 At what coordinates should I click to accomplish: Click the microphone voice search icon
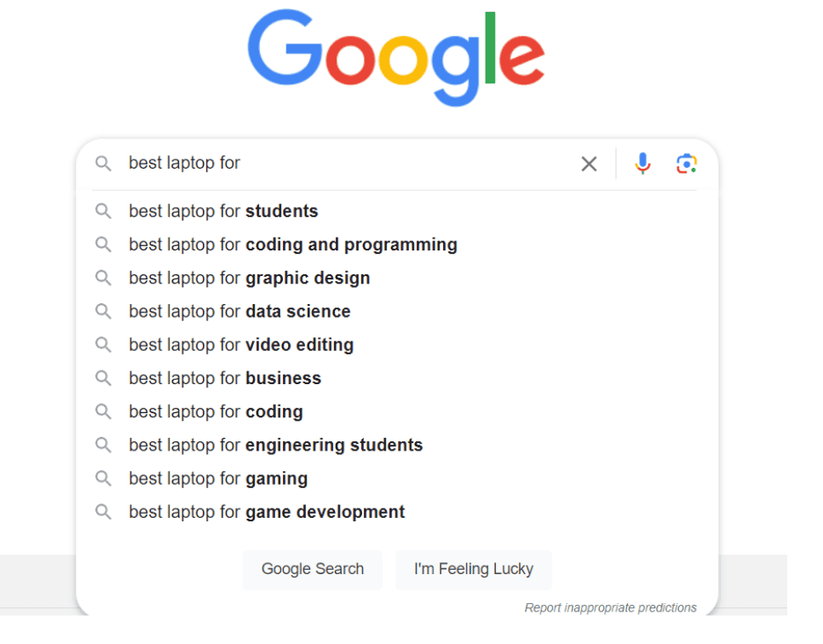coord(643,164)
